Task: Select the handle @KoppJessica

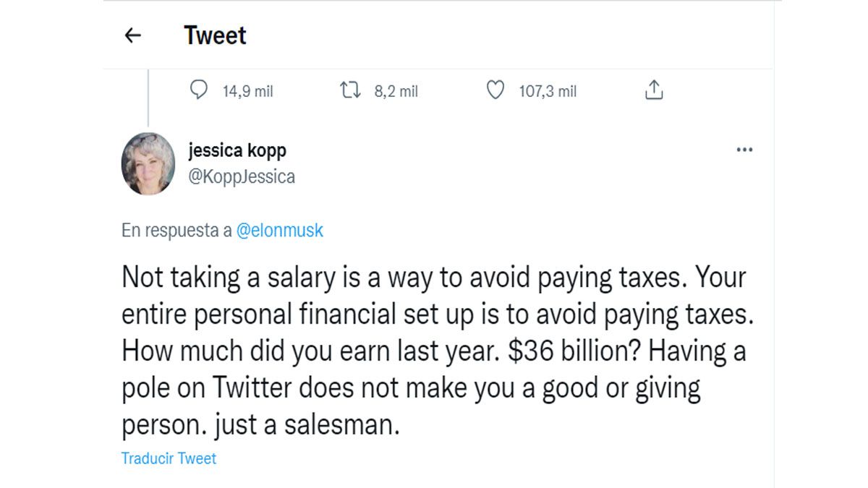Action: (x=241, y=176)
